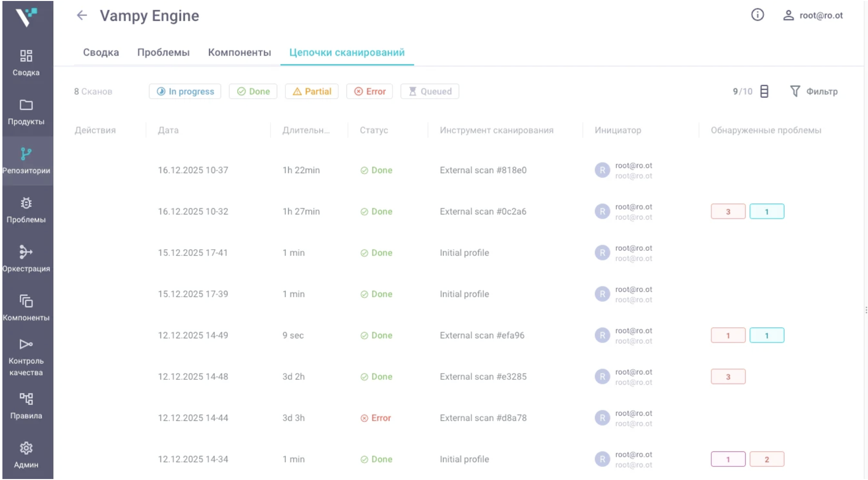868x480 pixels.
Task: Click red badge 3 for scan #e3285
Action: pyautogui.click(x=728, y=377)
